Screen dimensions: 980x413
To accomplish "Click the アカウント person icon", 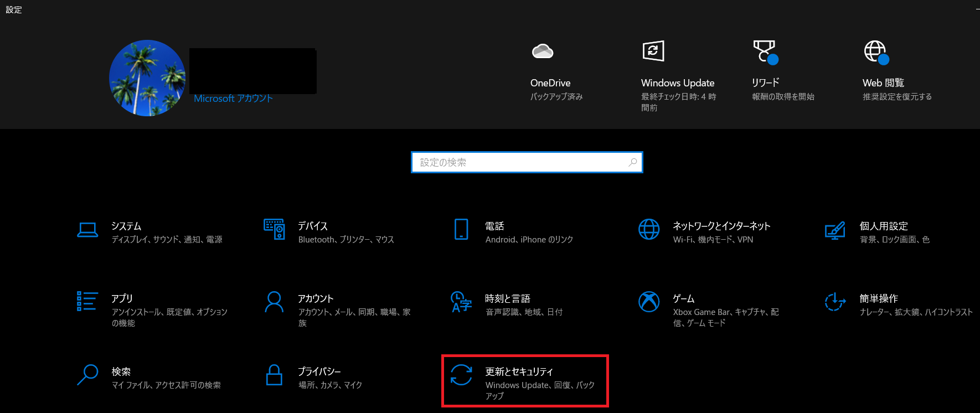I will point(274,302).
